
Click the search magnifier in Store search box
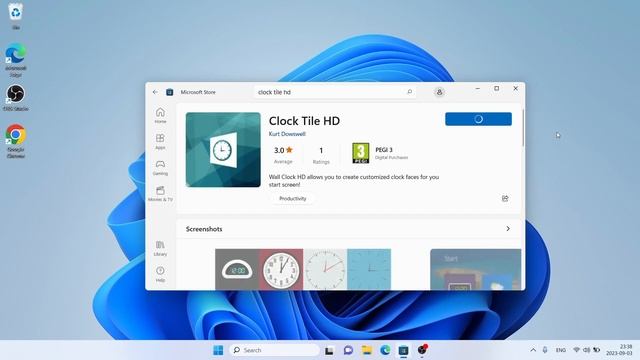coord(409,92)
